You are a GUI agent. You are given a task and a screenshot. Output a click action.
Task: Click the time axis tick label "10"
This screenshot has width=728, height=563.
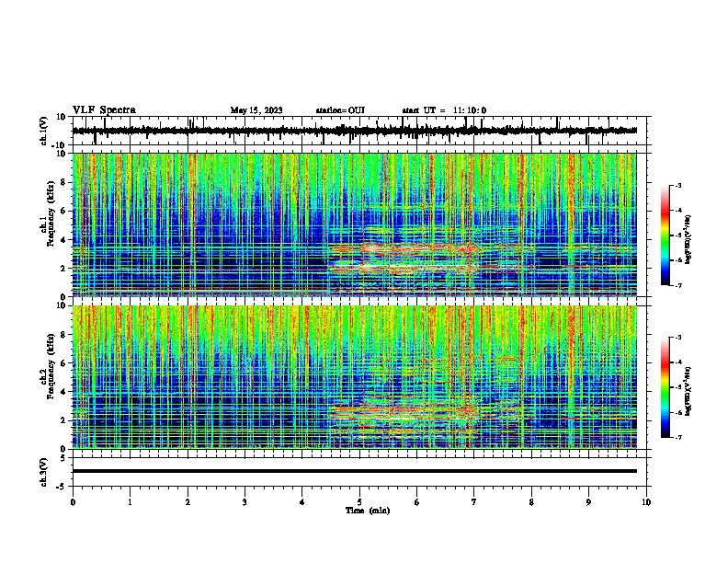click(646, 502)
